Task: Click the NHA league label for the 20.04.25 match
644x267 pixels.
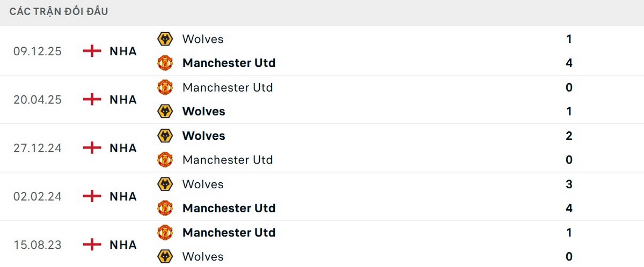Action: click(123, 100)
